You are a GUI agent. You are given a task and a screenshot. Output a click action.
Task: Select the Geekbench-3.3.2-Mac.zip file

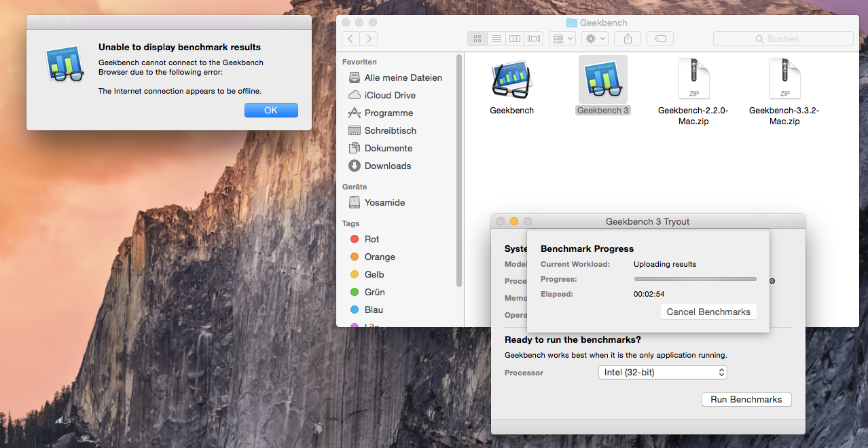coord(784,79)
